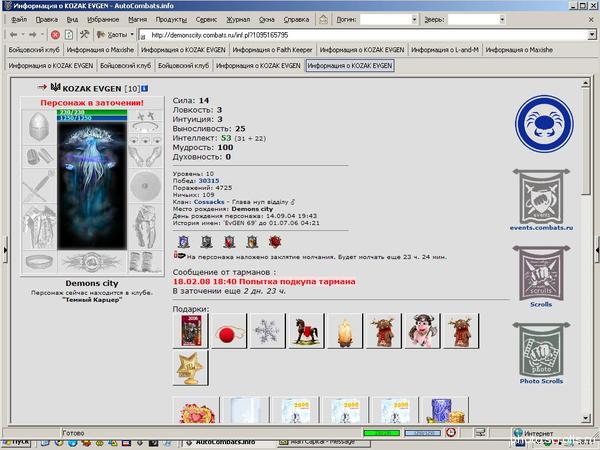
Task: Go forward with the right arrow toolbar icon
Action: click(x=33, y=35)
